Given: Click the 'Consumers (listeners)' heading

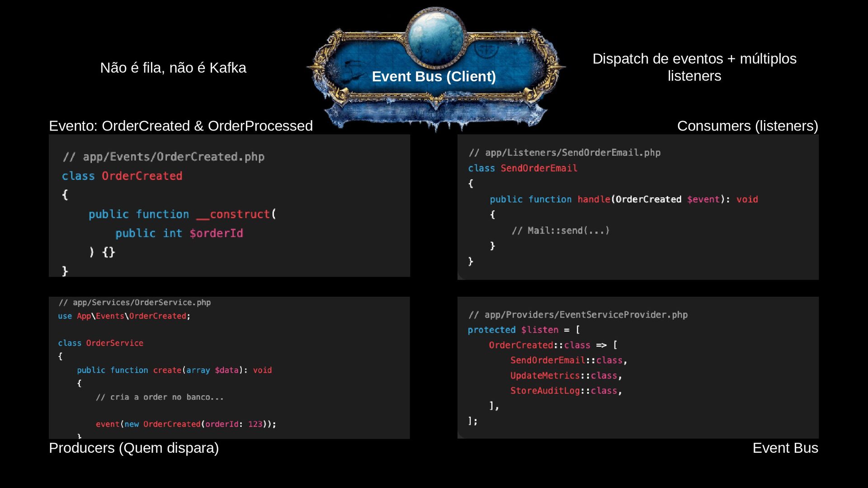Looking at the screenshot, I should point(747,126).
